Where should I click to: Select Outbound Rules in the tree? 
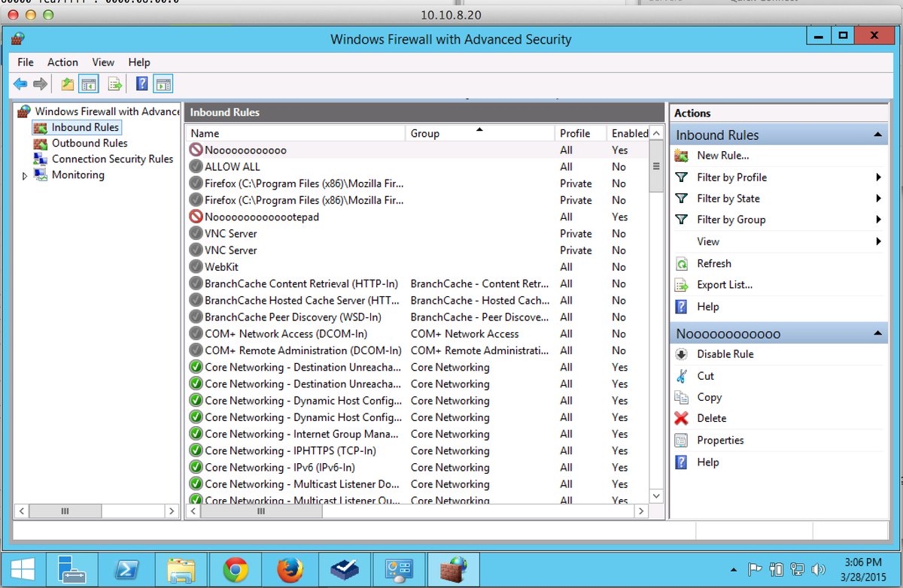coord(90,143)
